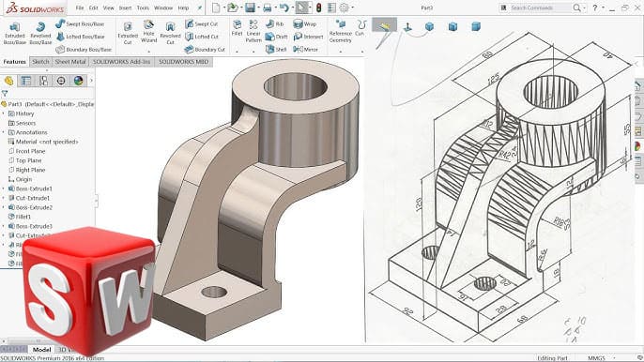
Task: Select the Intersect feature
Action: pyautogui.click(x=308, y=37)
